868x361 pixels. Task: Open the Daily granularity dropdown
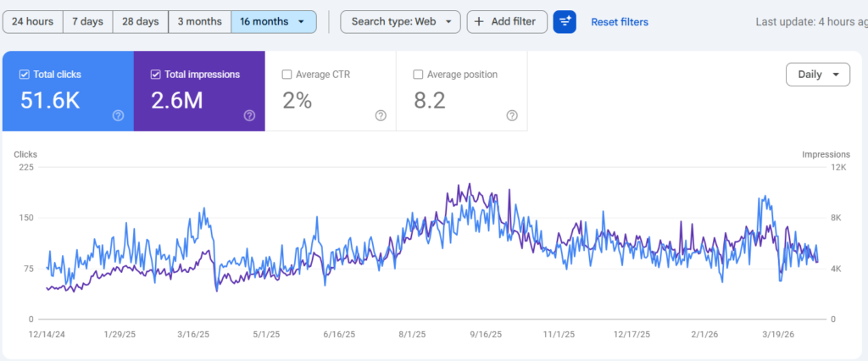coord(818,75)
